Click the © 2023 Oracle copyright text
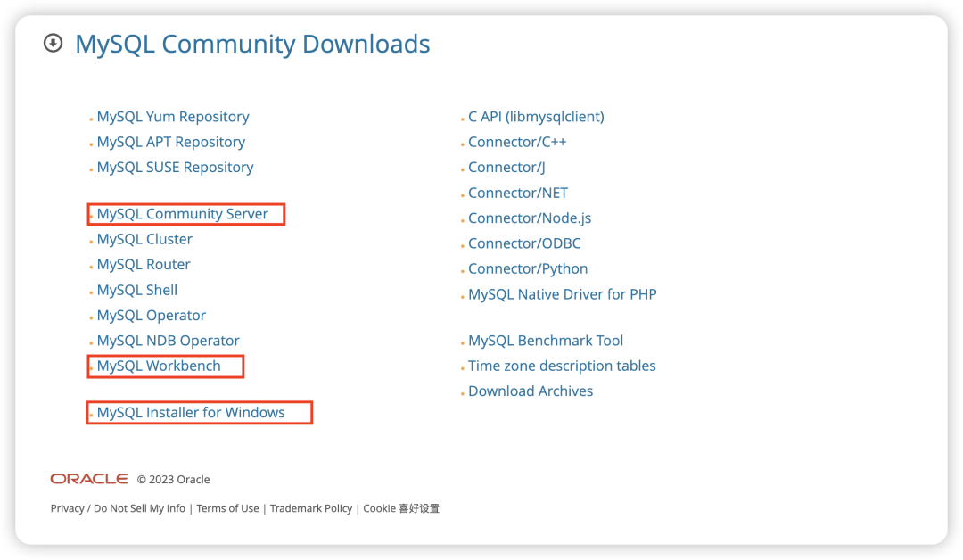The image size is (963, 560). coord(173,480)
